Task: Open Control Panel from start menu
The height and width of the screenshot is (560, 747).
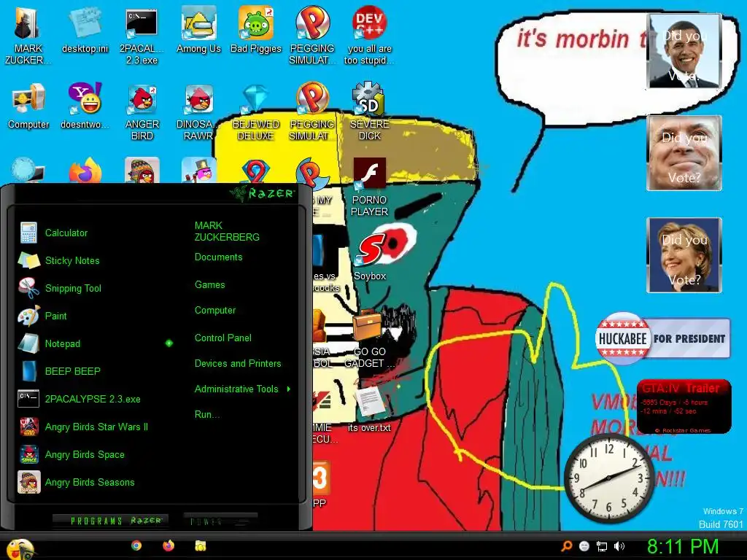Action: tap(223, 338)
